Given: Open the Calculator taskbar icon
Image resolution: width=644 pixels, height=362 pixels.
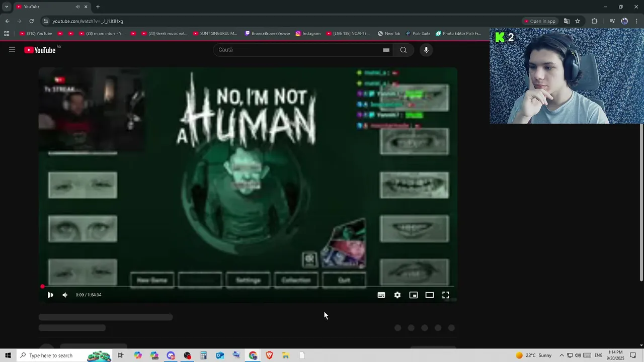Looking at the screenshot, I should click(x=204, y=355).
